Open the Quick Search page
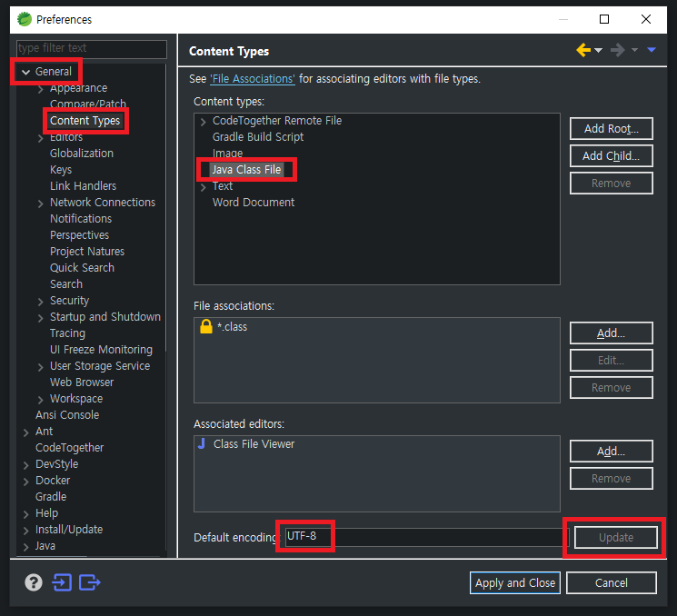Image resolution: width=677 pixels, height=616 pixels. point(82,268)
